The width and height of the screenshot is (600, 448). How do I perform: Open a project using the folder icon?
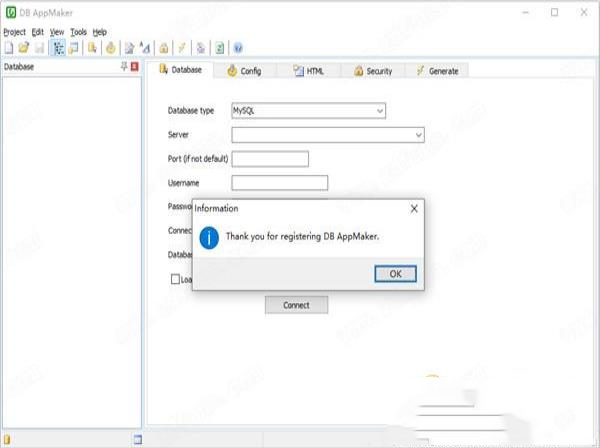click(24, 48)
